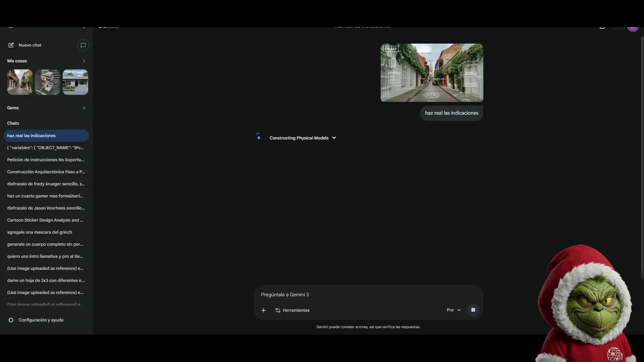Viewport: 644px width, 362px height.
Task: Open Herramientas tools button
Action: (x=292, y=310)
